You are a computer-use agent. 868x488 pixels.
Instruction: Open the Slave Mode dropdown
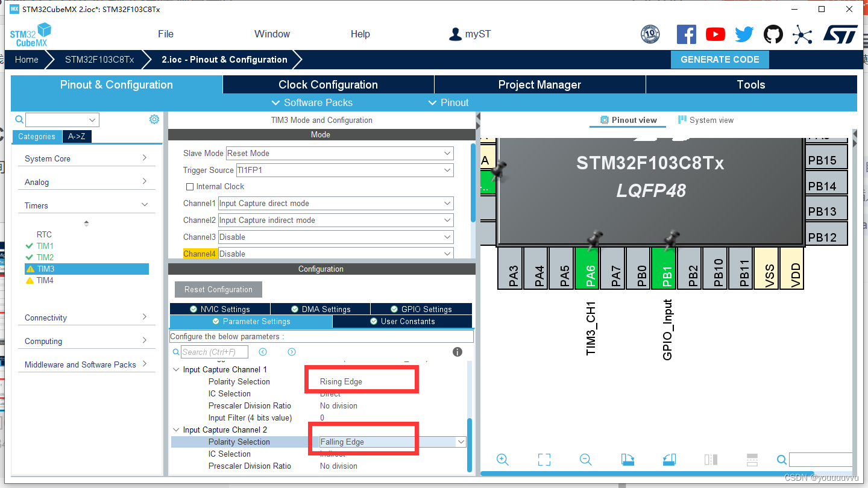[340, 153]
